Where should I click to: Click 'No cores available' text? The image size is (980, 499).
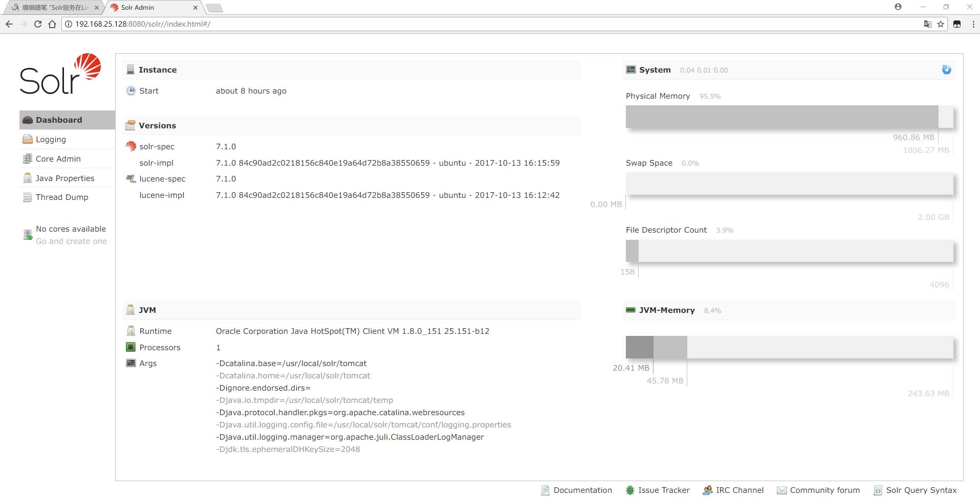tap(71, 229)
